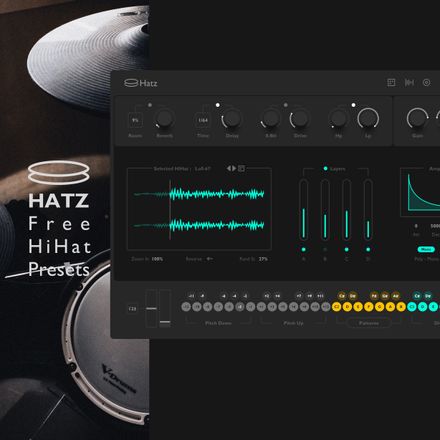The width and height of the screenshot is (440, 440).
Task: Trigger the yellow F key
Action: click(x=369, y=307)
